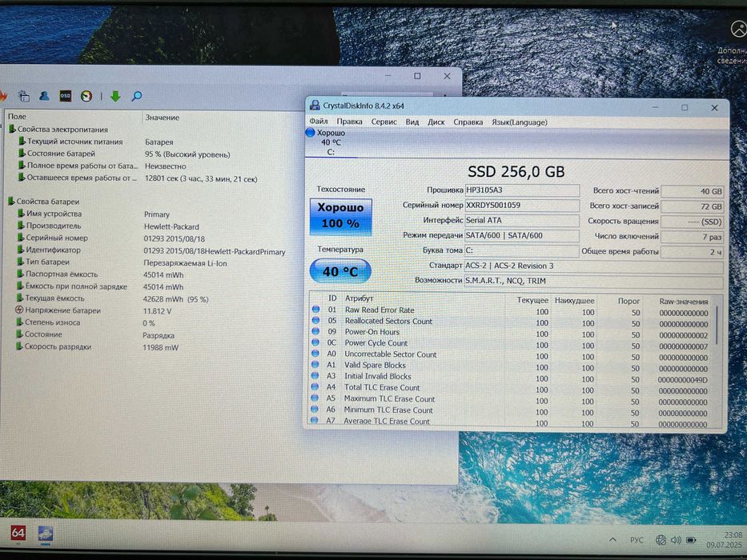Click the Raw-значения column header
Screen dimensions: 747x560
pyautogui.click(x=684, y=302)
